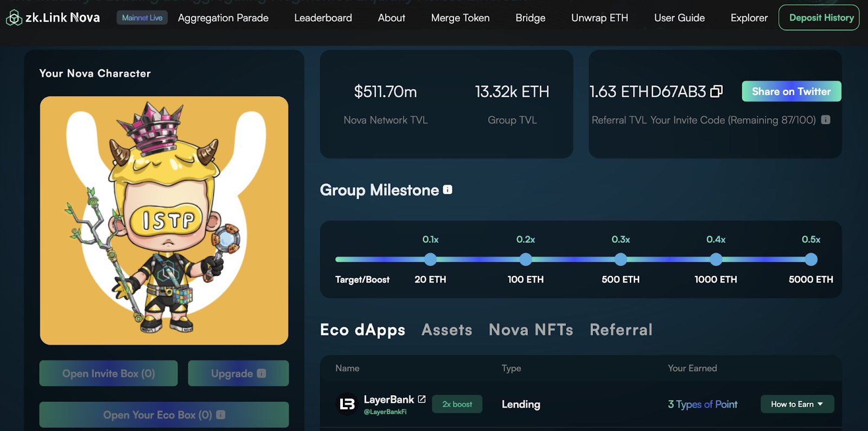868x431 pixels.
Task: Open Unwrap ETH page
Action: point(599,18)
